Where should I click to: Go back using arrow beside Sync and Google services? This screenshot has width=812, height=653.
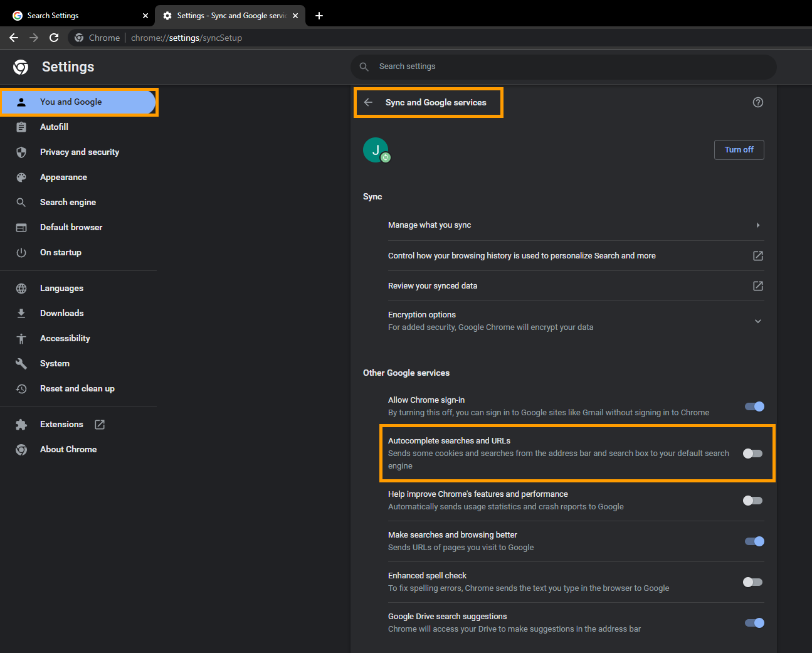coord(369,102)
